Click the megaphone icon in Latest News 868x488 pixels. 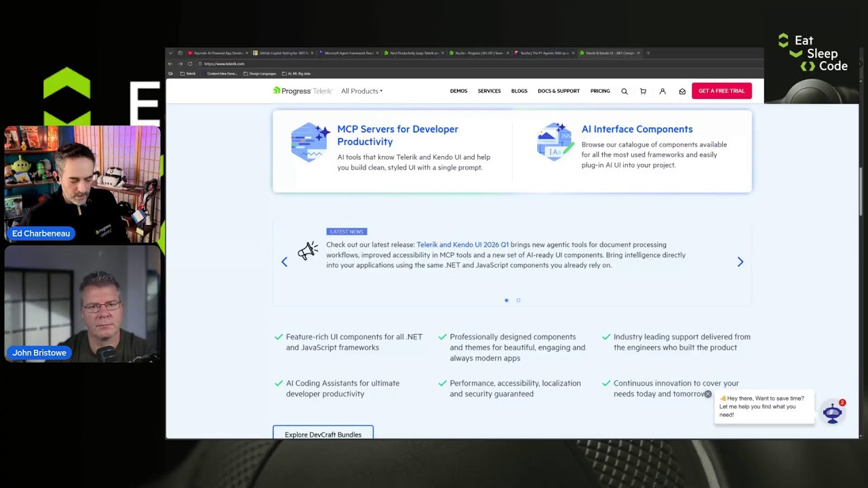308,251
